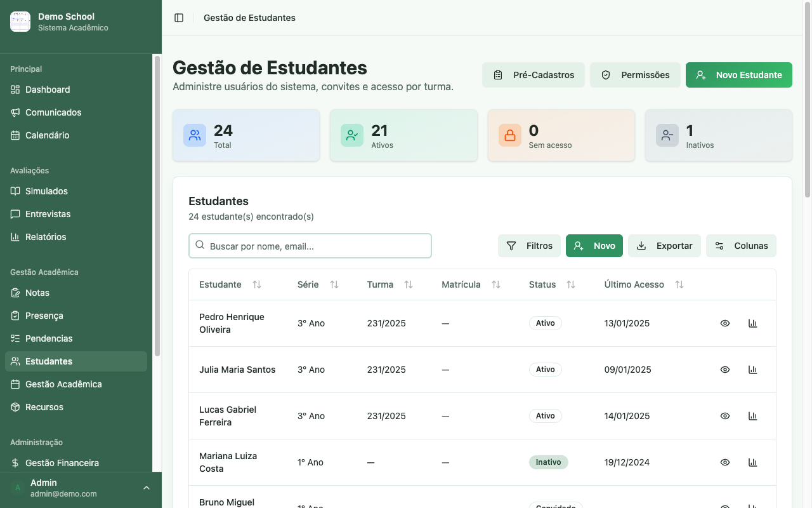The image size is (812, 508).
Task: Toggle the sidebar panel icon
Action: click(179, 18)
